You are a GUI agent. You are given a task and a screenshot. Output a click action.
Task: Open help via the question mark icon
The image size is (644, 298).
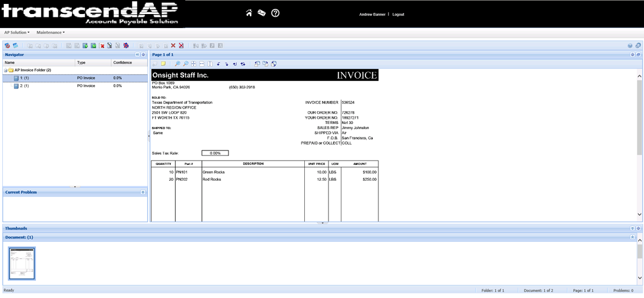tap(276, 13)
